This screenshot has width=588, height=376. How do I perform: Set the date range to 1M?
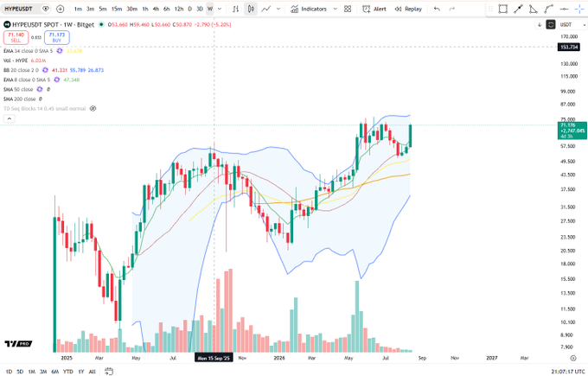(31, 372)
